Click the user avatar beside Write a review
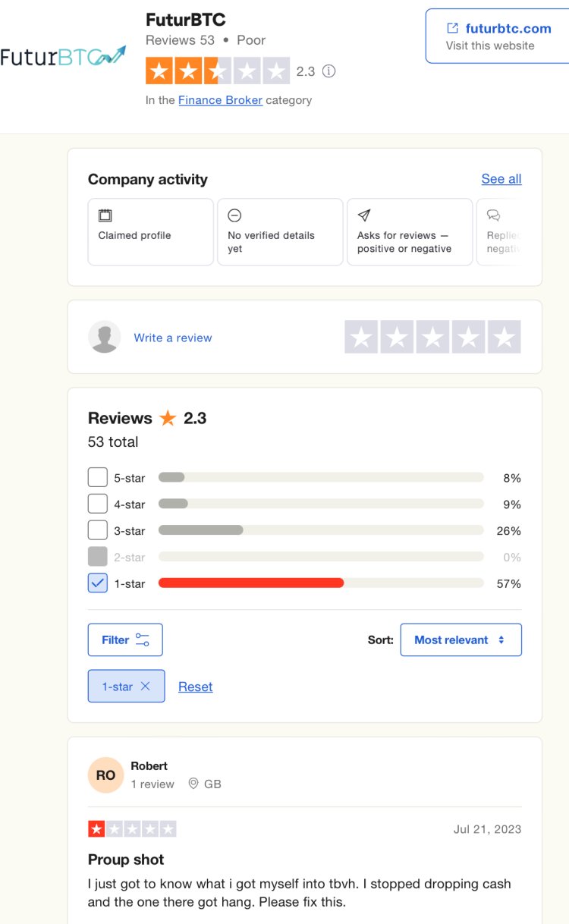 click(105, 337)
